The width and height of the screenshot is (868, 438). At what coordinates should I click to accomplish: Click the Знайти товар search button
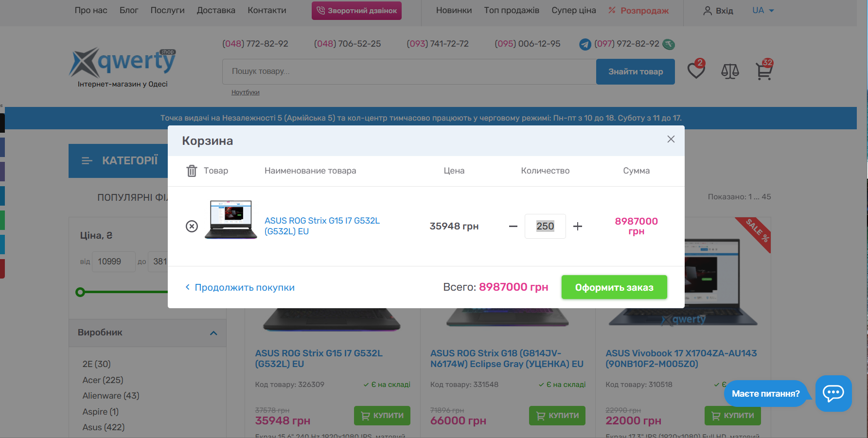click(x=636, y=71)
